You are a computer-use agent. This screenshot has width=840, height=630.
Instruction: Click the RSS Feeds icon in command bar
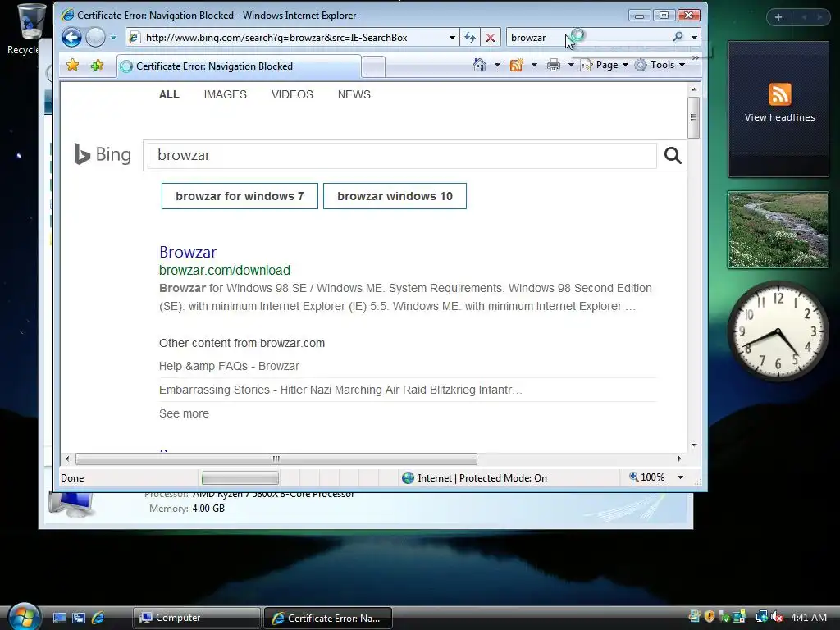click(517, 65)
